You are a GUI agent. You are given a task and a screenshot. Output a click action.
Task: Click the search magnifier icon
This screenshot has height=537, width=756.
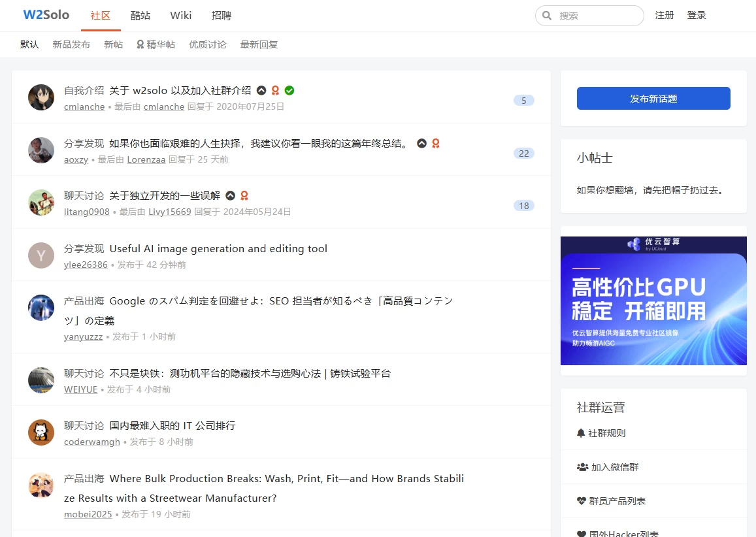[547, 16]
